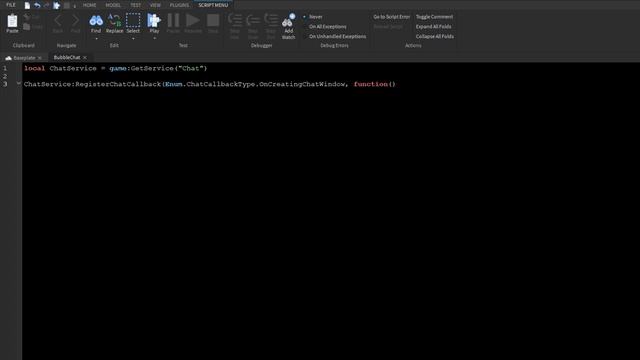Click Collapse All Folds
Viewport: 640px width, 360px height.
click(435, 36)
